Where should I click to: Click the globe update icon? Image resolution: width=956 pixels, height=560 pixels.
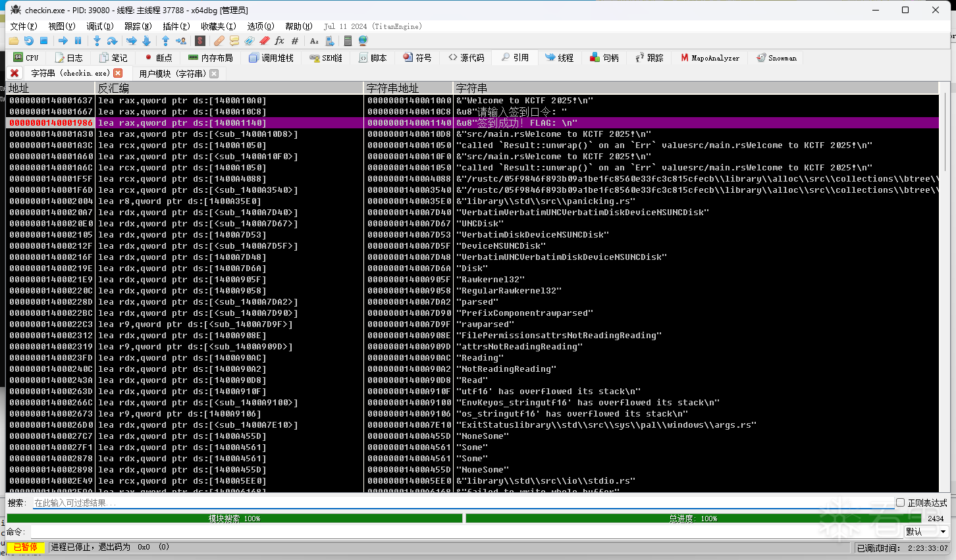click(363, 41)
